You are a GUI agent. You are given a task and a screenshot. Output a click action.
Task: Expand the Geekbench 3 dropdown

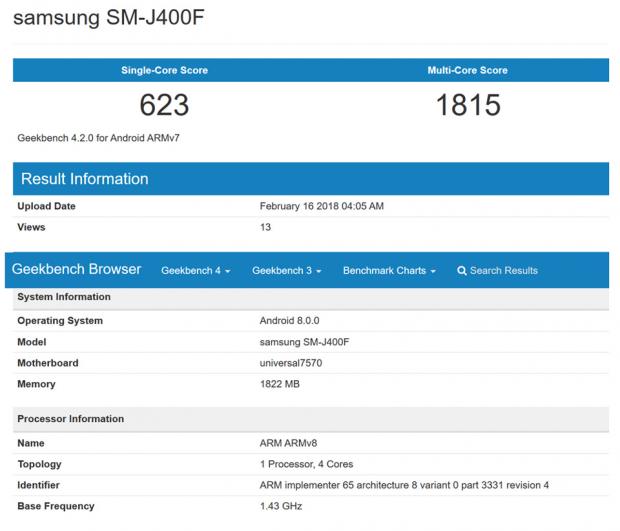click(286, 271)
